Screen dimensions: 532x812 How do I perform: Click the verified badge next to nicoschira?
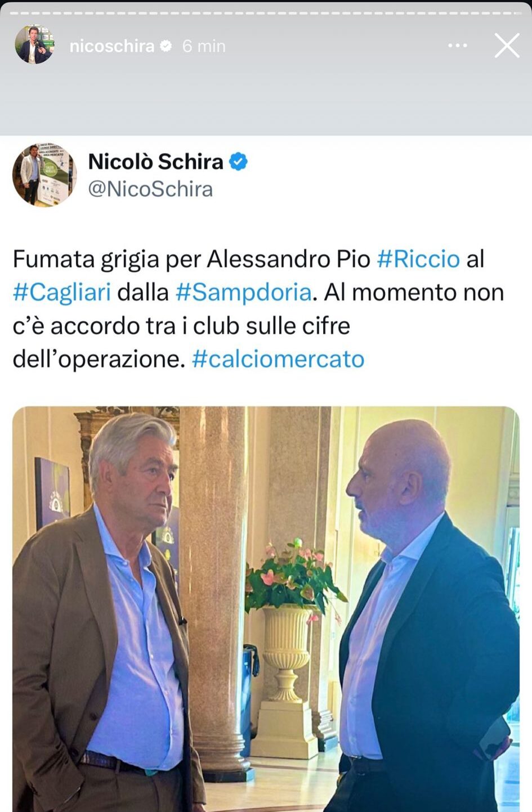[x=166, y=46]
